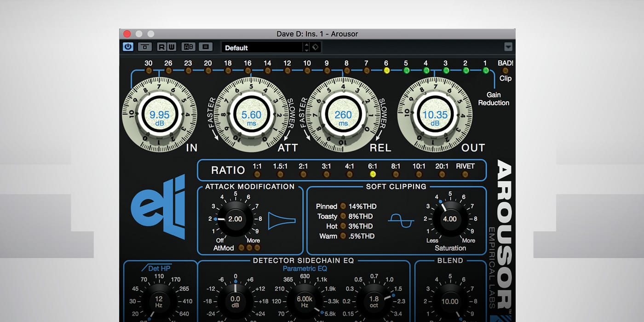Click the Gain Reduction label

494,99
